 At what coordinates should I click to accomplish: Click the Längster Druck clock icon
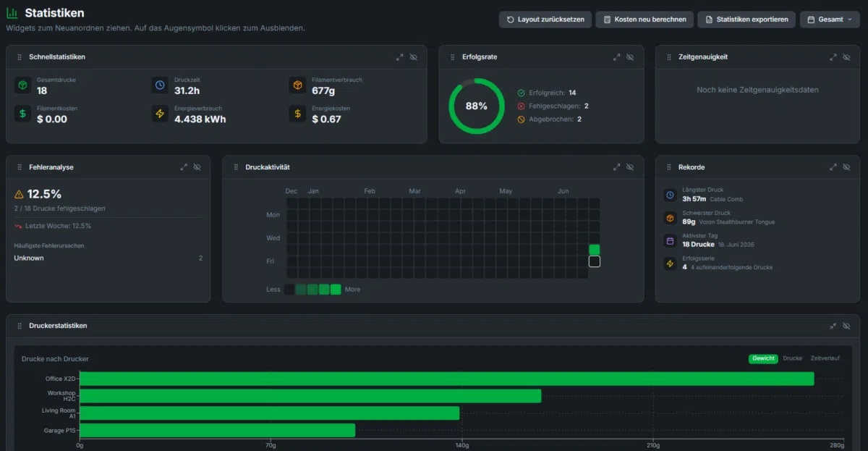670,195
